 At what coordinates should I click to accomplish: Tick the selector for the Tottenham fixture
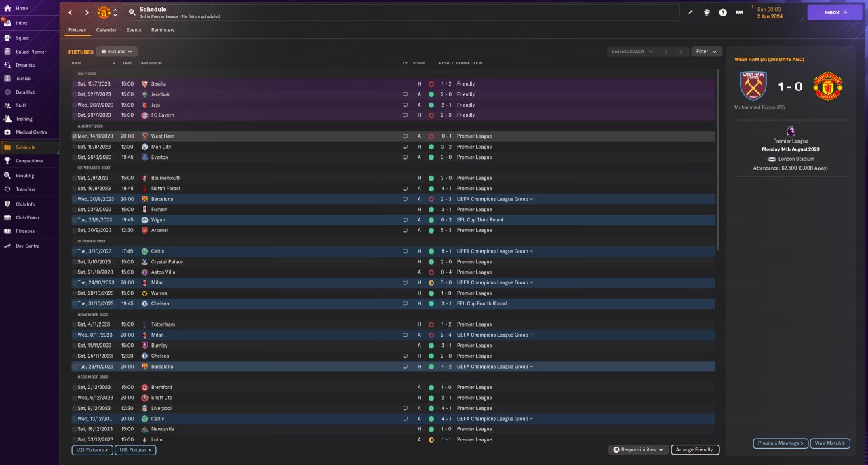tap(75, 324)
